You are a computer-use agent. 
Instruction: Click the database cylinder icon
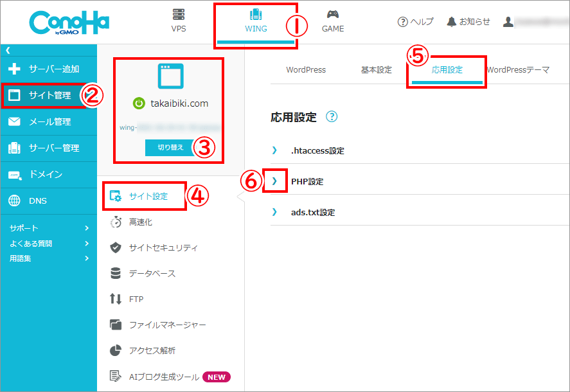(x=116, y=274)
